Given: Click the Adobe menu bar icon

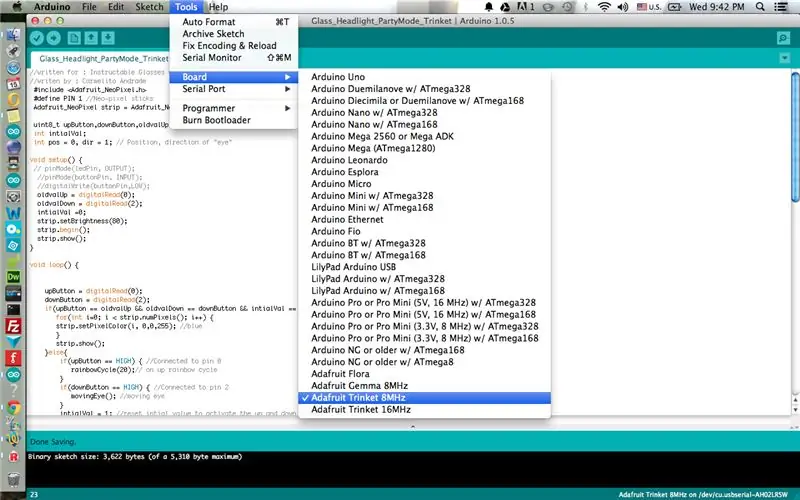Looking at the screenshot, I should tap(526, 7).
